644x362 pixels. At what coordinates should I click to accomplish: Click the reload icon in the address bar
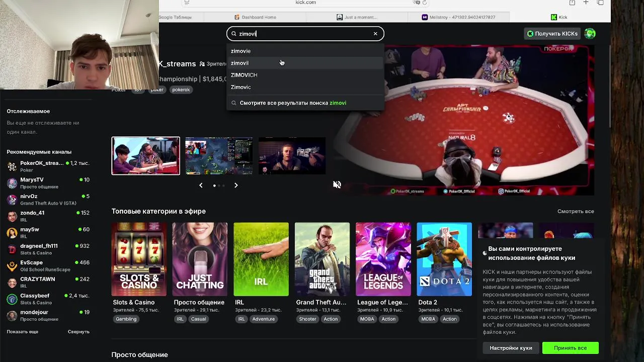click(425, 3)
